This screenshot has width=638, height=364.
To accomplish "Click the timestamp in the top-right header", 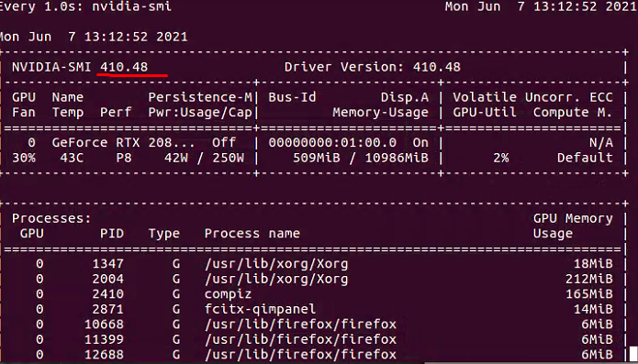I will pyautogui.click(x=542, y=6).
